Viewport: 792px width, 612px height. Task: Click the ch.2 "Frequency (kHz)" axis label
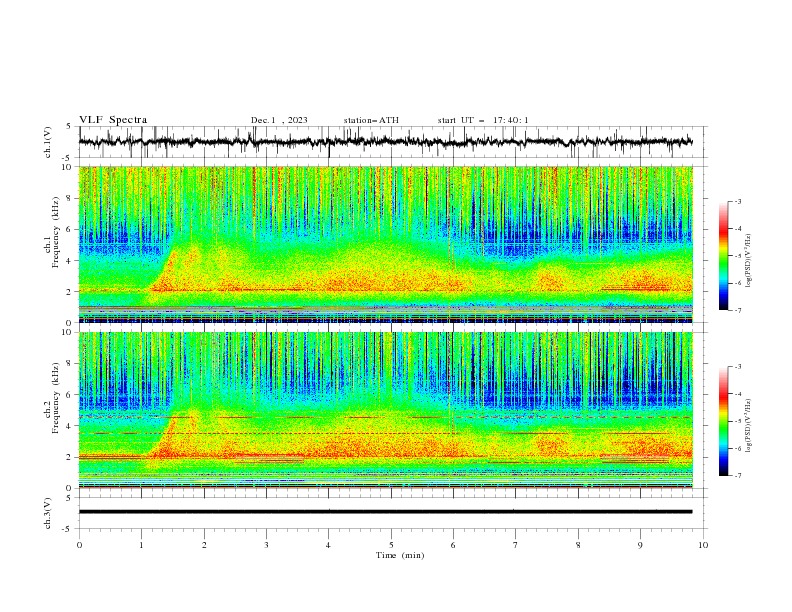click(56, 398)
